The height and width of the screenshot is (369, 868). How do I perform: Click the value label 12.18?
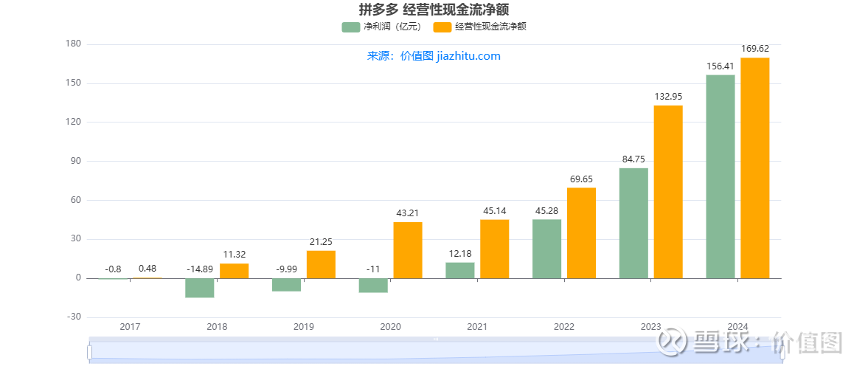(460, 254)
